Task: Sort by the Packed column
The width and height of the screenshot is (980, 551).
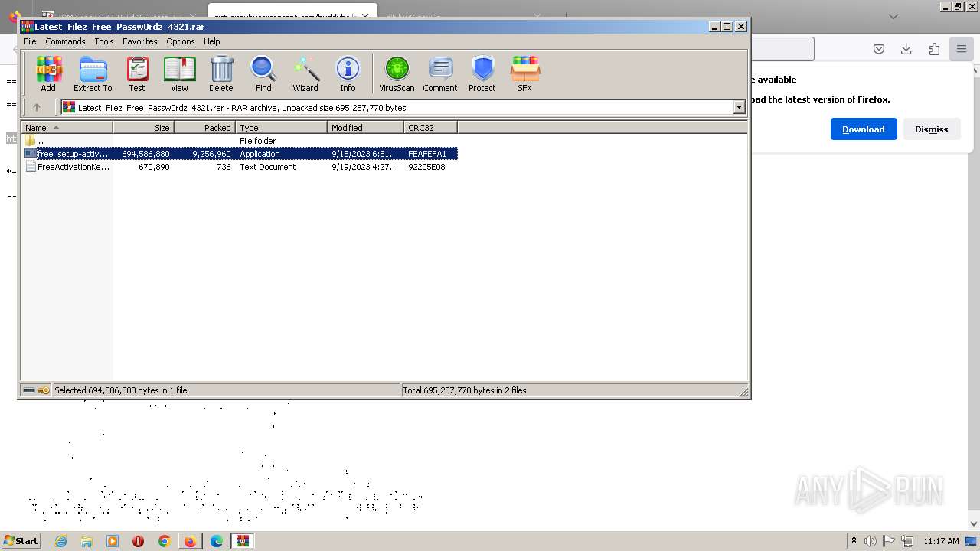Action: 205,128
